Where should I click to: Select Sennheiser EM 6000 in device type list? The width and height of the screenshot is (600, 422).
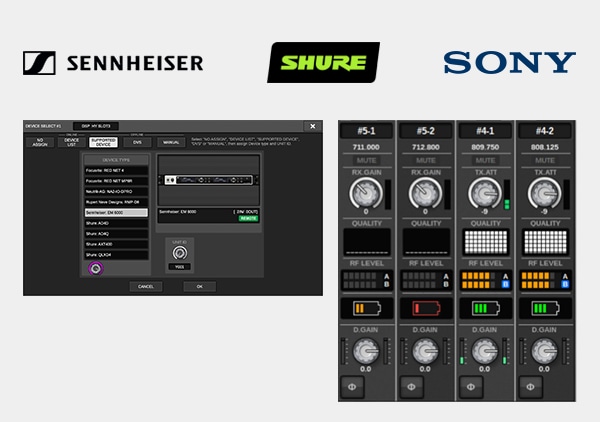pyautogui.click(x=114, y=213)
